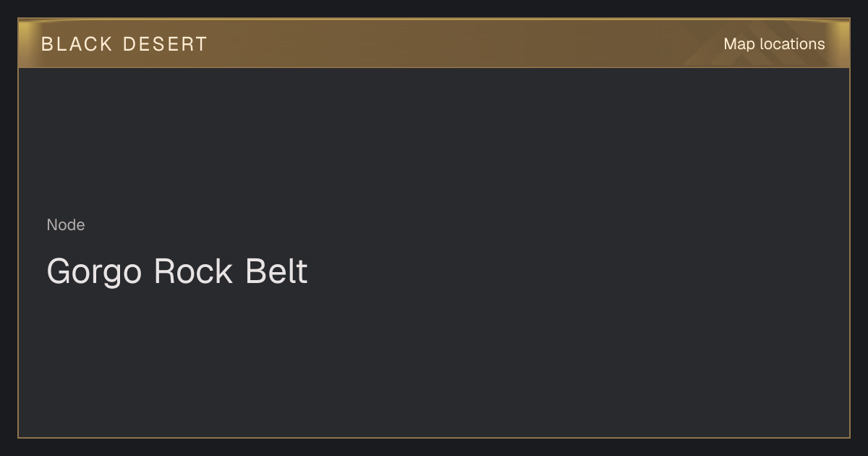Image resolution: width=868 pixels, height=456 pixels.
Task: Click the word BLACK in the header
Action: (77, 44)
